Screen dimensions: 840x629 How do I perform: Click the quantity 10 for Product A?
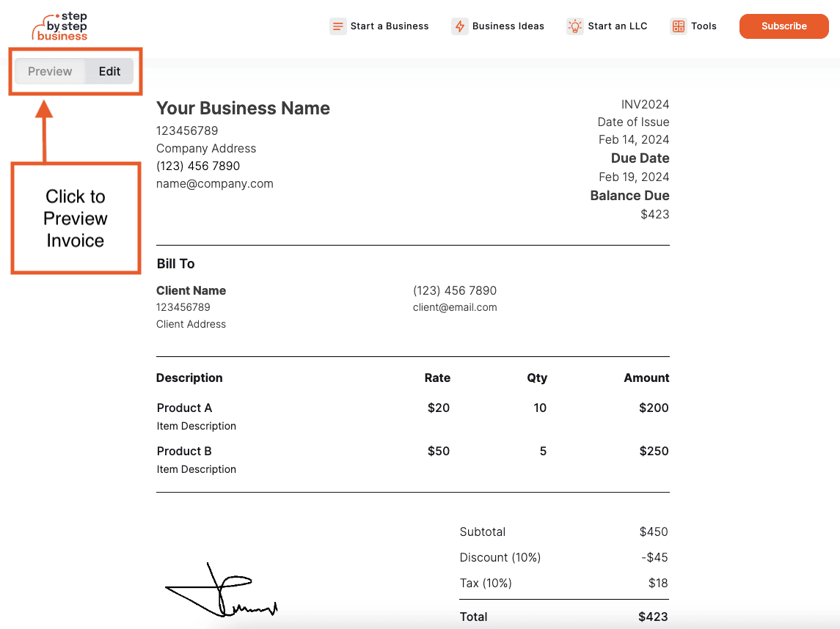click(x=539, y=408)
